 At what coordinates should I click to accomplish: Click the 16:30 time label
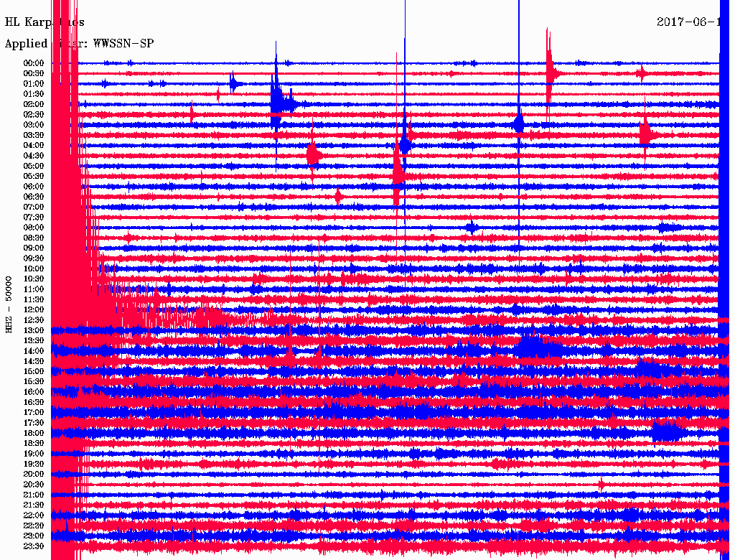click(x=34, y=403)
